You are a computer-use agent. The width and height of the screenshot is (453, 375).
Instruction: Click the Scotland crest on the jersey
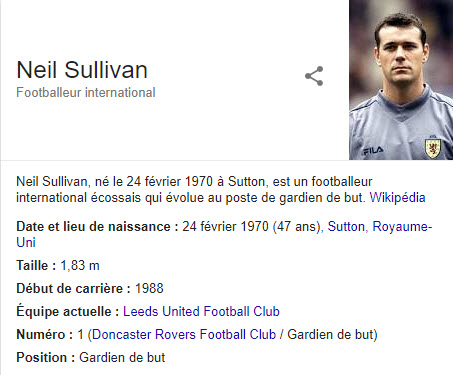[x=433, y=148]
